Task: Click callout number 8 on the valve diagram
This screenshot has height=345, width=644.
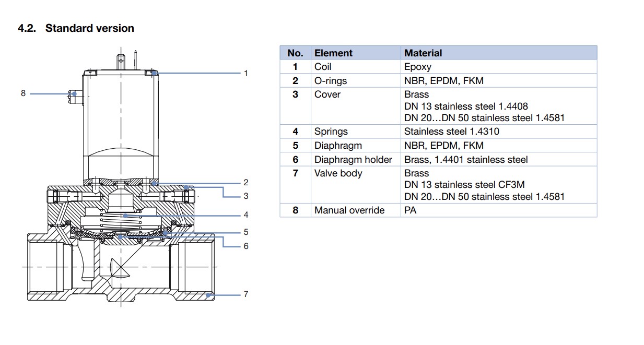Action: coord(23,93)
